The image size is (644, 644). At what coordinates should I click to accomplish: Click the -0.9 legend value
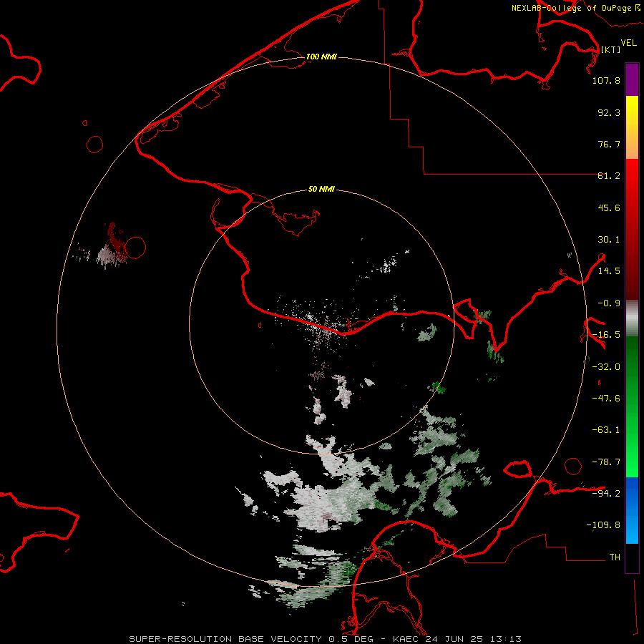coord(609,303)
